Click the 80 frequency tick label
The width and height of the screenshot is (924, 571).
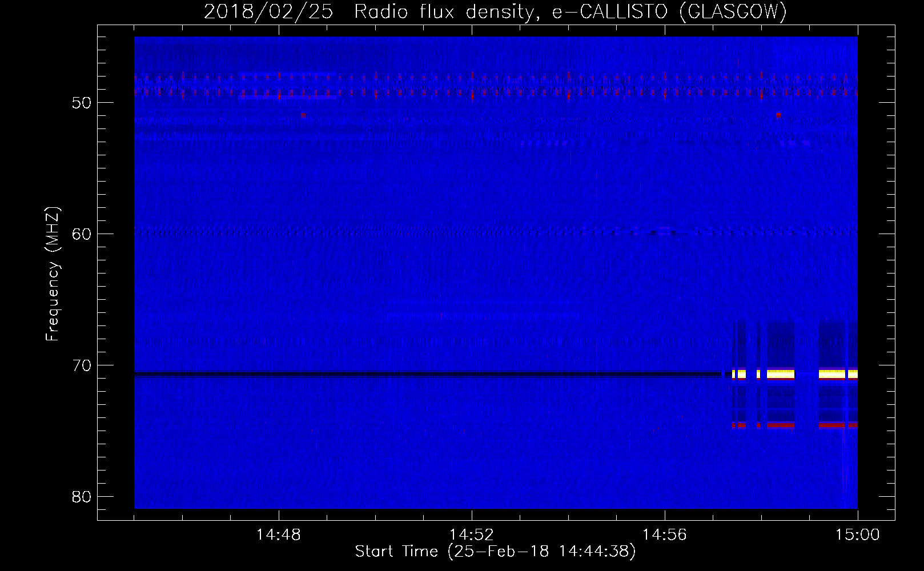(82, 497)
